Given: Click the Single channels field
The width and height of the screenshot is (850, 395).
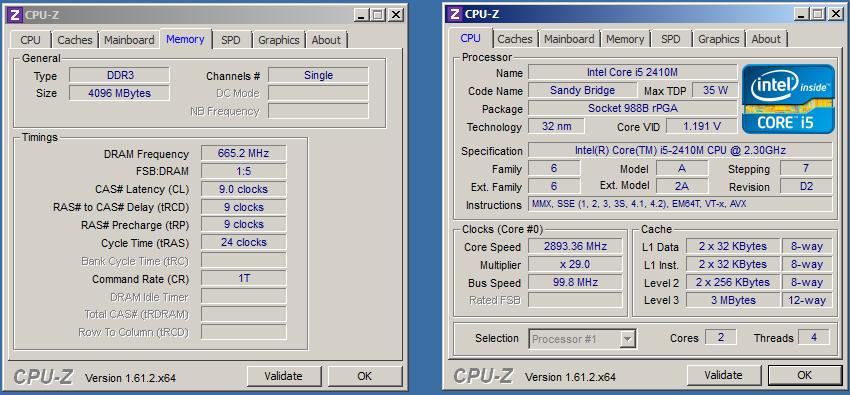Looking at the screenshot, I should pyautogui.click(x=318, y=75).
